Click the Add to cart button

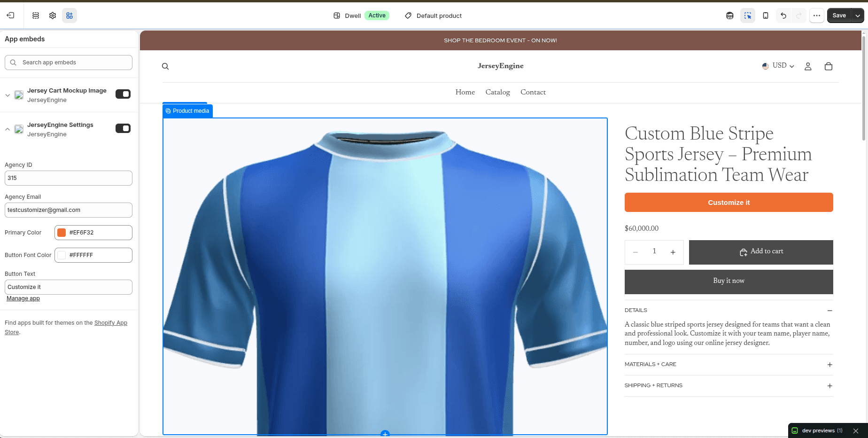tap(761, 252)
